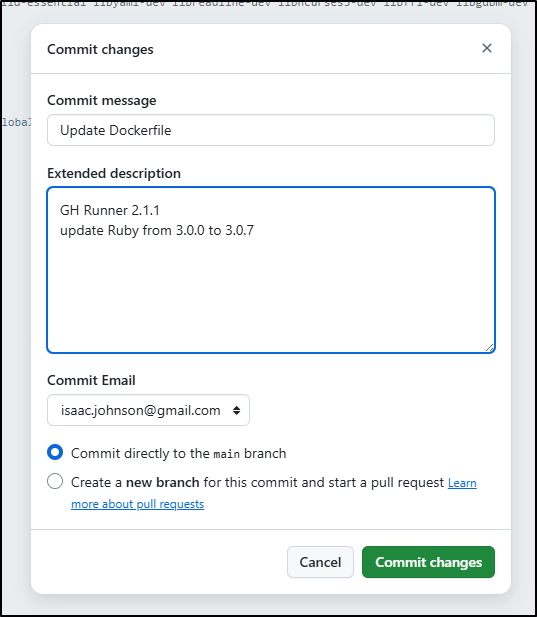
Task: Select Create a new branch option
Action: 55,481
